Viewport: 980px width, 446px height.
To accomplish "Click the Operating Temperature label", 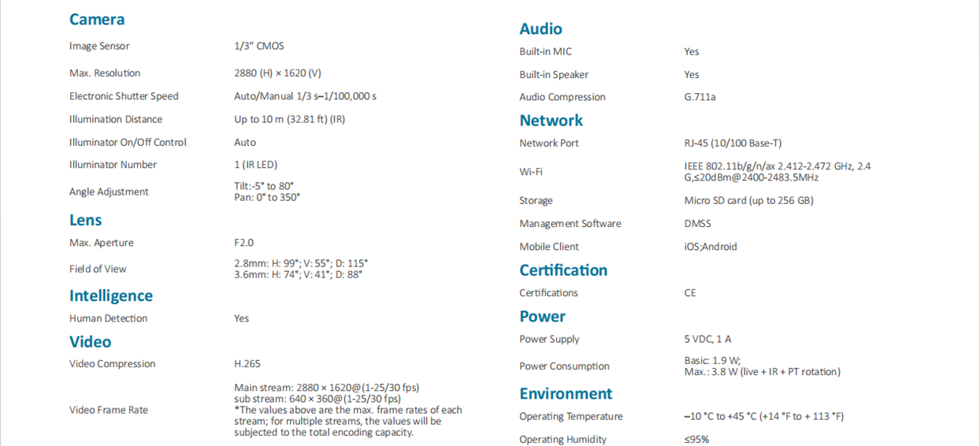I will [570, 417].
